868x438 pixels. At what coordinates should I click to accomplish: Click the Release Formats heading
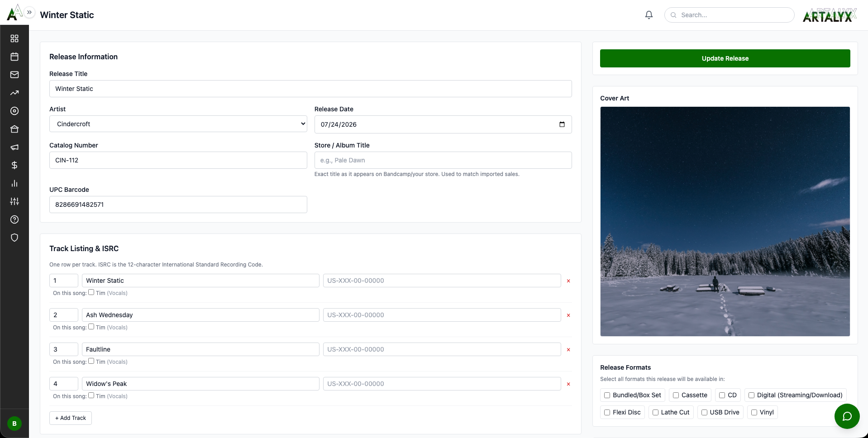[x=625, y=367]
